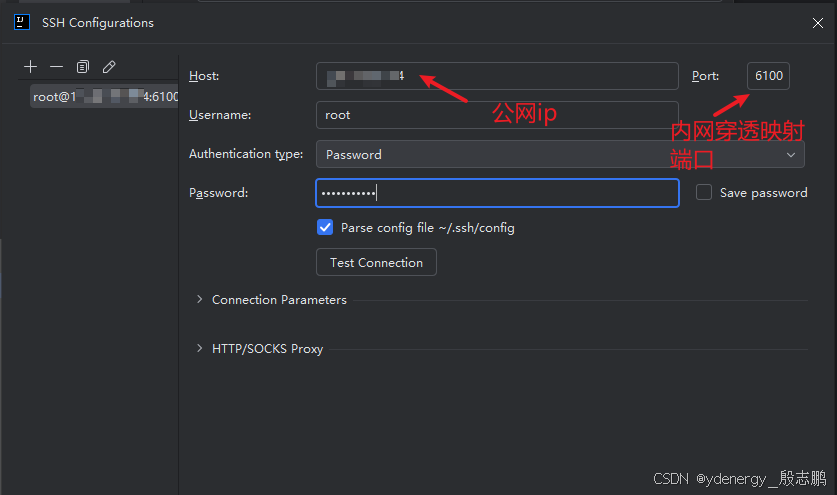Select the root@ configuration entry in list
Image resolution: width=837 pixels, height=495 pixels.
(104, 97)
